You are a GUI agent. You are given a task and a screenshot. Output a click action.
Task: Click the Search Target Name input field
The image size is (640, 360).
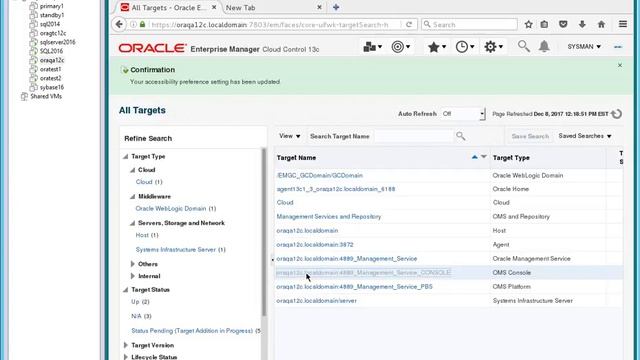tap(413, 136)
